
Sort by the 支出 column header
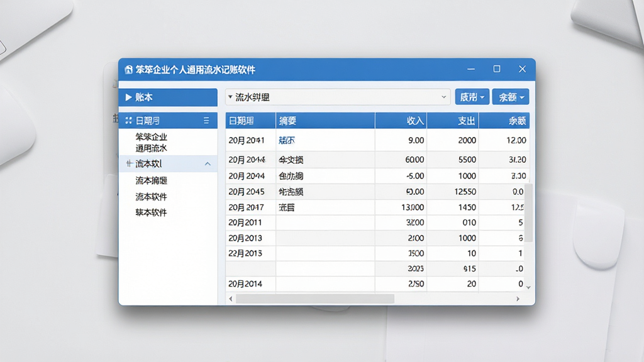(x=453, y=121)
